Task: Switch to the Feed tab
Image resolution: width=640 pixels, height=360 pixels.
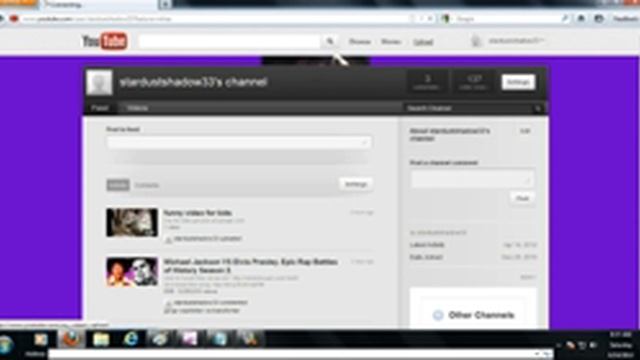Action: click(100, 108)
